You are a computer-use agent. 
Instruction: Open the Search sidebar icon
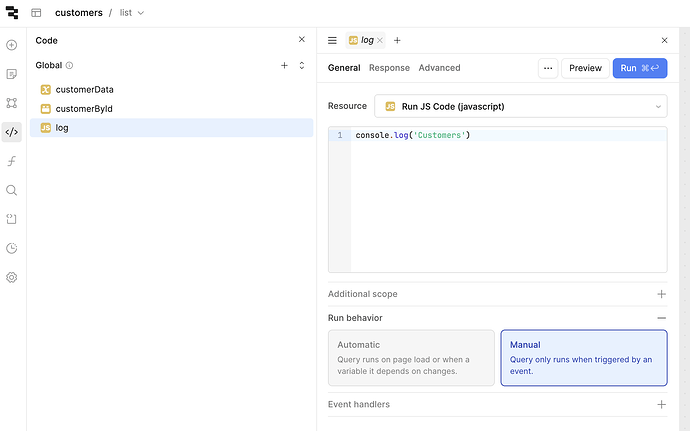12,190
